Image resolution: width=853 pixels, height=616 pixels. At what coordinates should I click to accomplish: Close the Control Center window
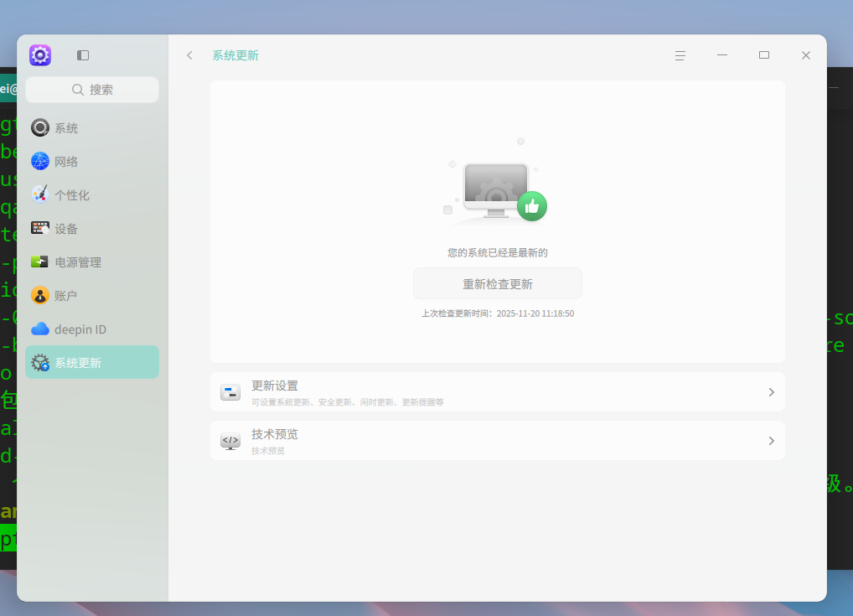click(806, 55)
